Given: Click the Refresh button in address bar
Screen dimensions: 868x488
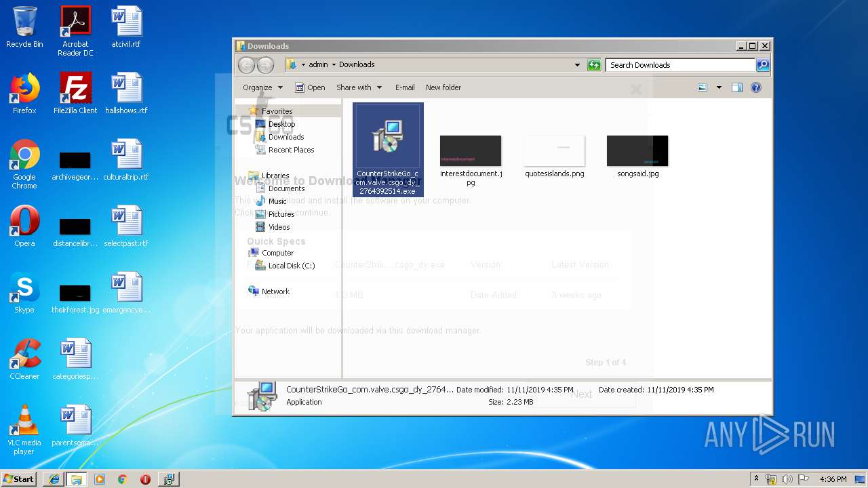Looking at the screenshot, I should pyautogui.click(x=594, y=65).
